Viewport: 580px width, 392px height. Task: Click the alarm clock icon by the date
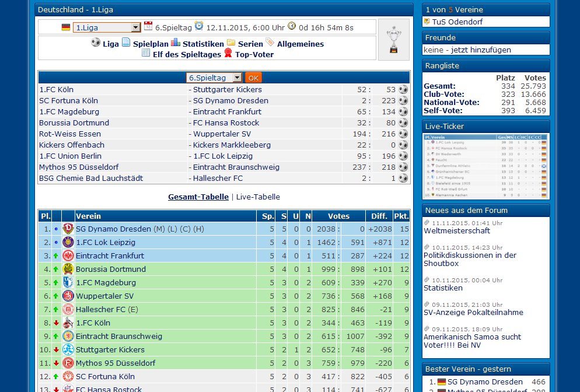tap(199, 26)
